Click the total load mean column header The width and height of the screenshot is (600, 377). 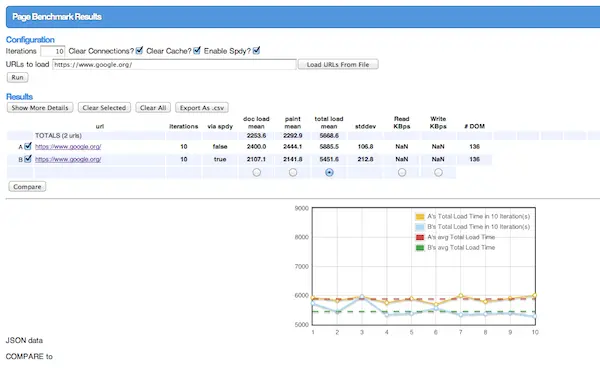click(329, 122)
